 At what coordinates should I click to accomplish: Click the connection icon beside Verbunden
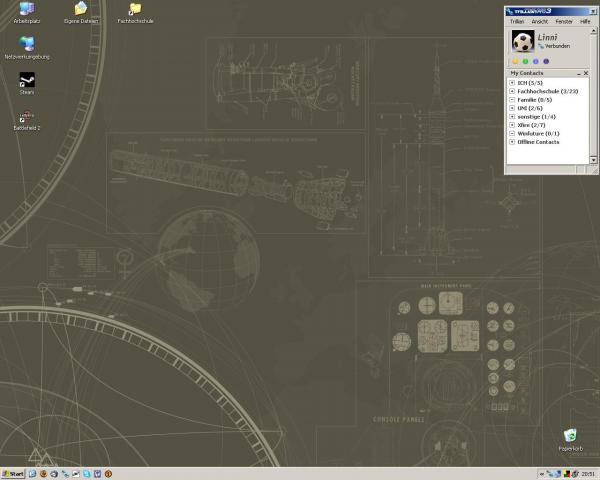click(541, 46)
